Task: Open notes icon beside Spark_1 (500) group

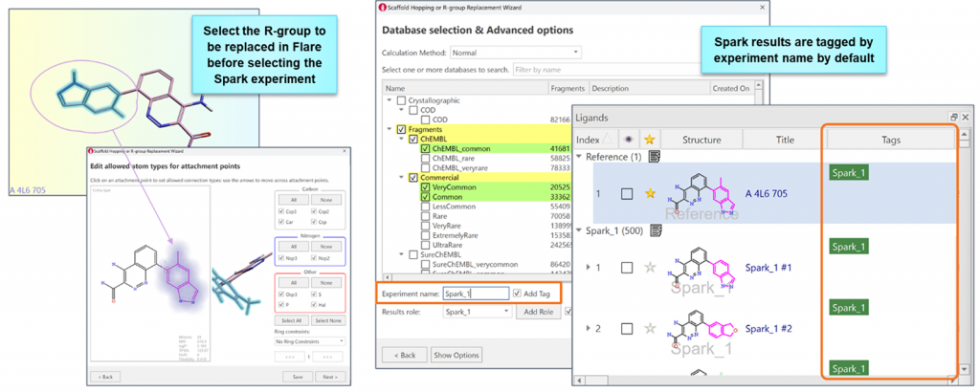Action: [x=657, y=230]
